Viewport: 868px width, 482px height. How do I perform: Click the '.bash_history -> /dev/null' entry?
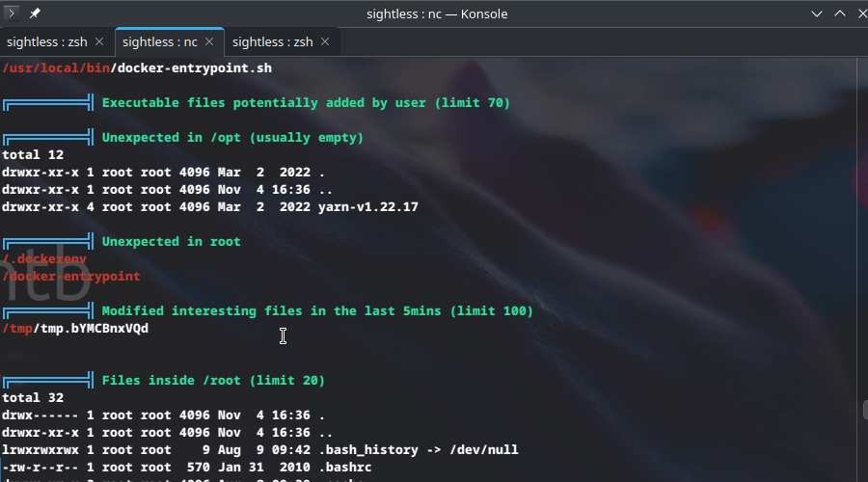pyautogui.click(x=419, y=449)
